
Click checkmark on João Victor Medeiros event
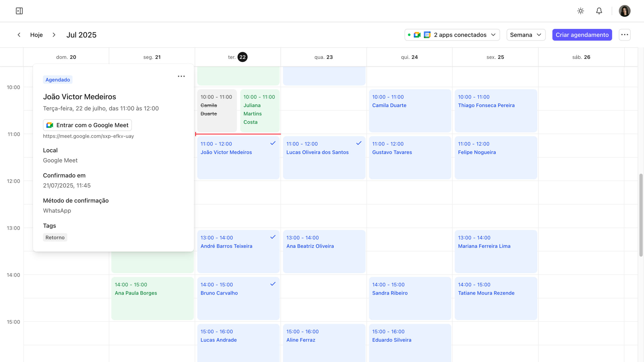(273, 143)
